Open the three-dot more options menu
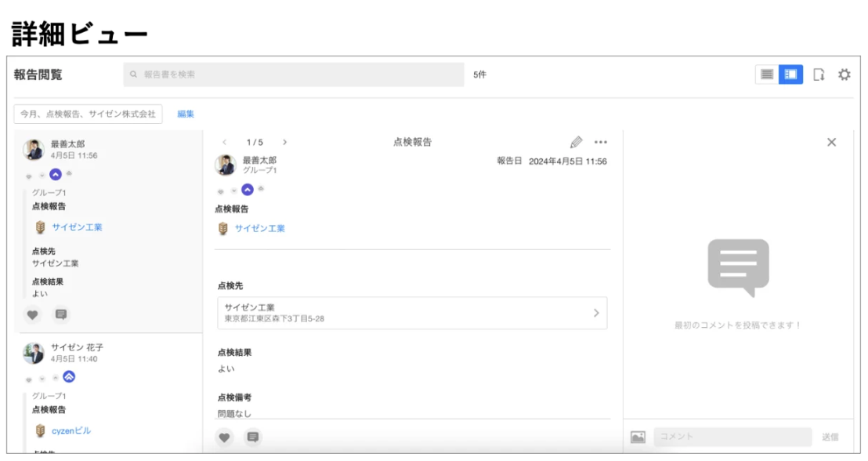This screenshot has width=868, height=461. click(601, 143)
